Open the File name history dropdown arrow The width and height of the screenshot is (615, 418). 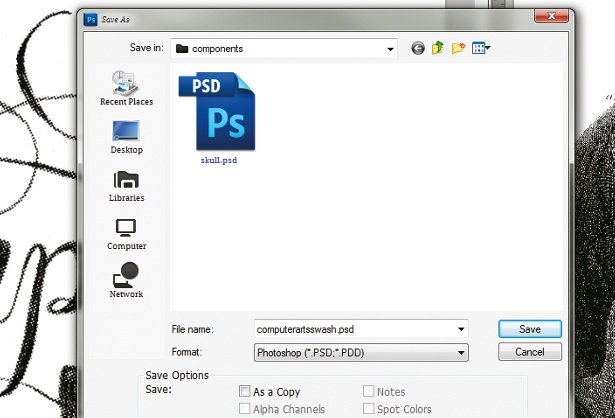click(x=461, y=329)
